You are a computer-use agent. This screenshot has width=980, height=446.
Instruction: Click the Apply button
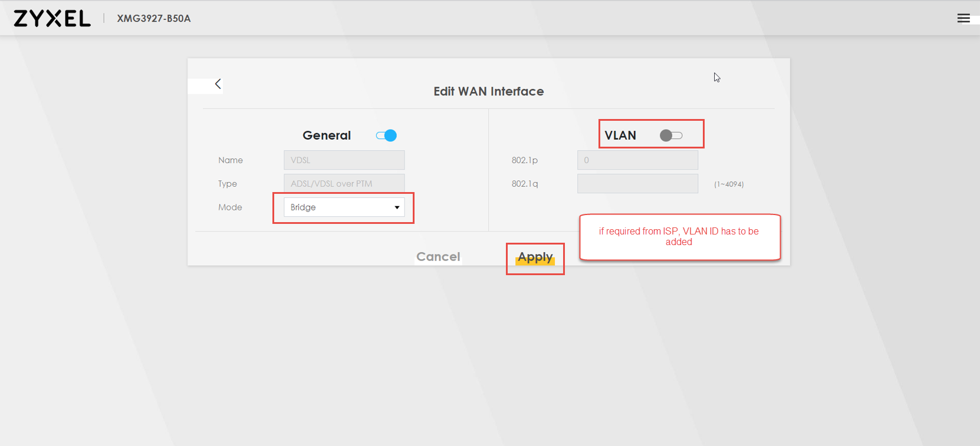click(x=535, y=257)
